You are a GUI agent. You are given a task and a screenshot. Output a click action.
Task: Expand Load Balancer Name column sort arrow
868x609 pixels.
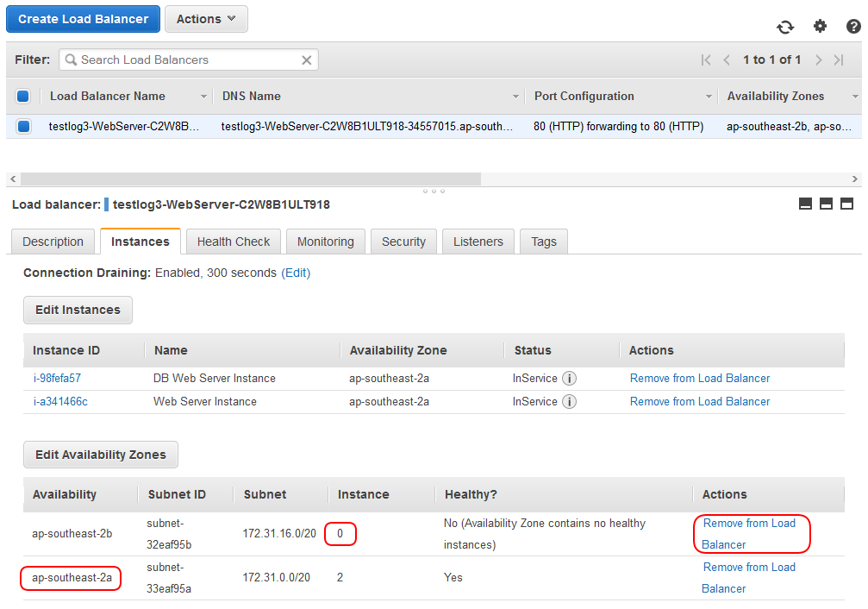tap(203, 97)
